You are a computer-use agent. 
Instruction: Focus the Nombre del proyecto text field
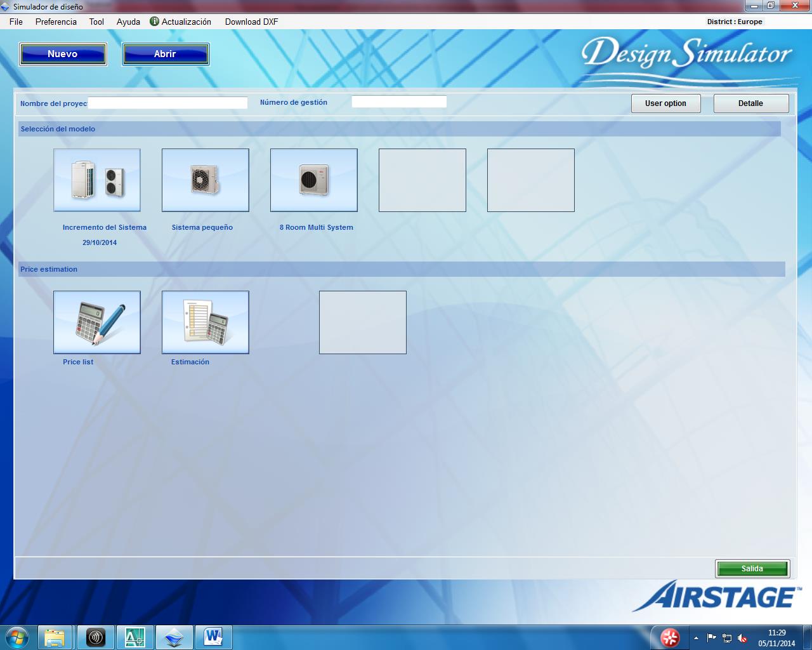click(x=167, y=103)
